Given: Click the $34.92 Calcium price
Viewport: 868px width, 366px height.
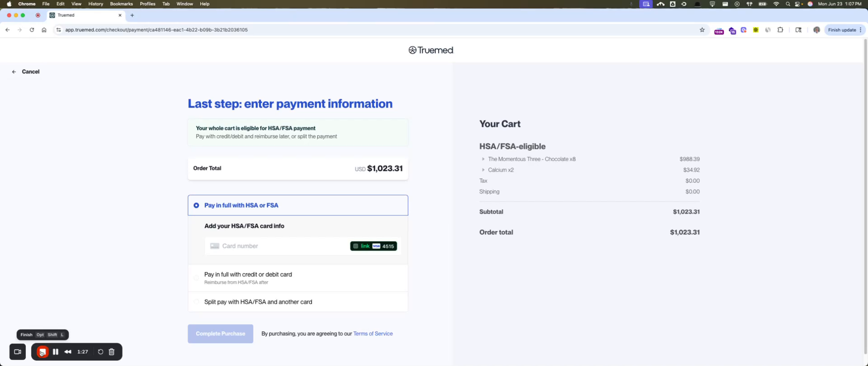Looking at the screenshot, I should coord(691,170).
